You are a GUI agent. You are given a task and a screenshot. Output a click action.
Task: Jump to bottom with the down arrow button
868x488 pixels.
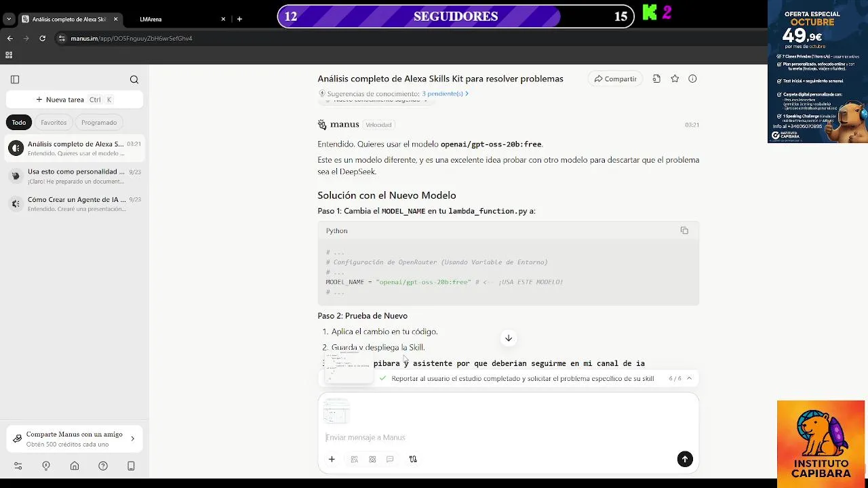pyautogui.click(x=509, y=338)
